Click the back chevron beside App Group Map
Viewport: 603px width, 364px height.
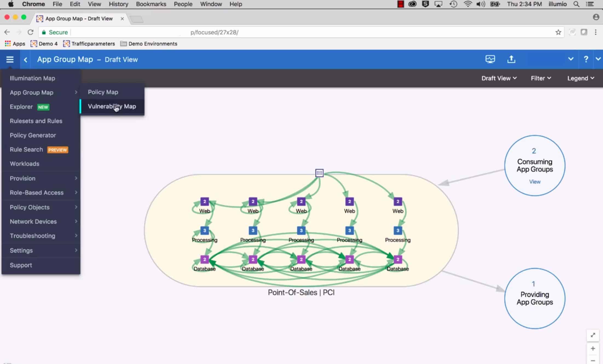[x=25, y=60]
